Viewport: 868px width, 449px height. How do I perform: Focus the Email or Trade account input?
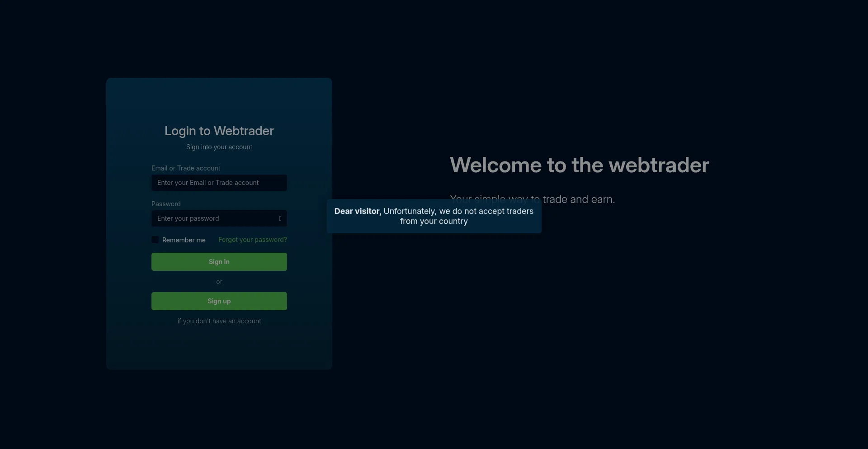(x=219, y=183)
